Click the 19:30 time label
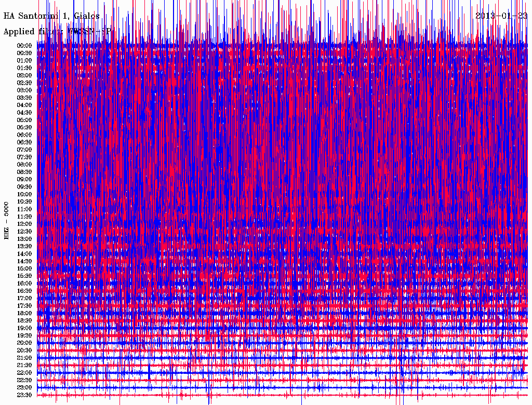 [24, 335]
